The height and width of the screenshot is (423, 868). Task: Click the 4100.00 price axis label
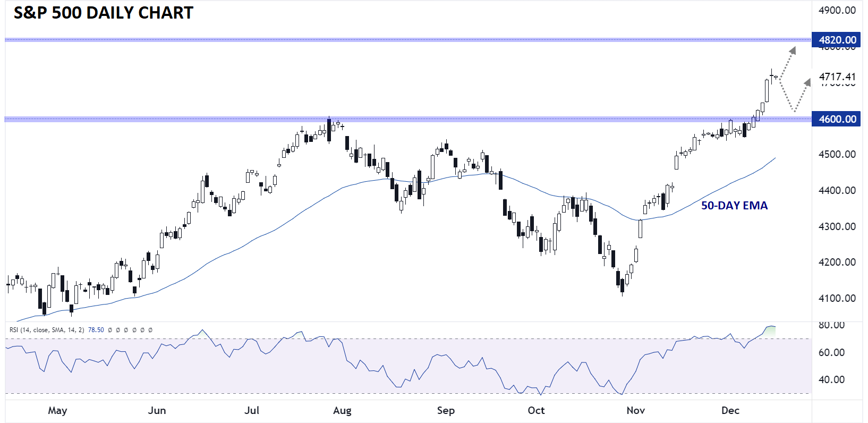click(837, 298)
